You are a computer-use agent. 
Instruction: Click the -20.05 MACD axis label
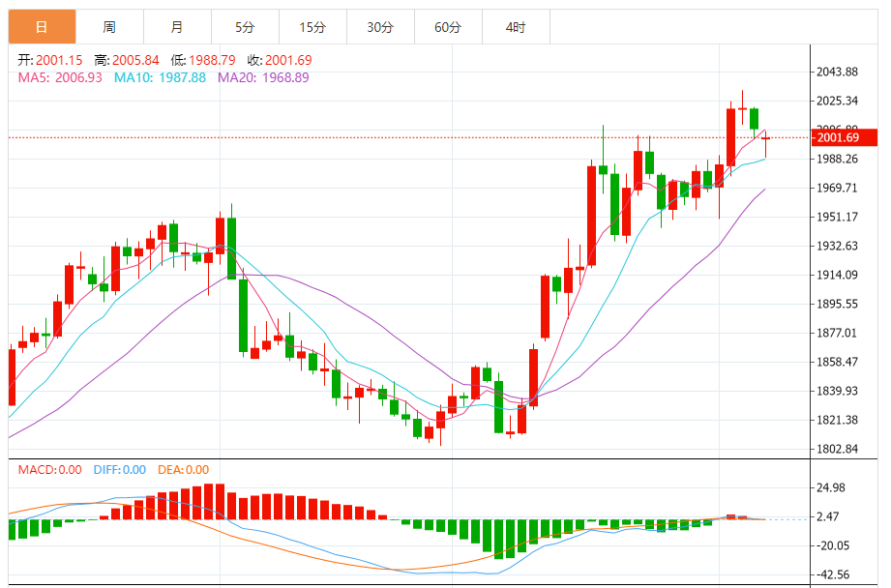click(x=833, y=545)
